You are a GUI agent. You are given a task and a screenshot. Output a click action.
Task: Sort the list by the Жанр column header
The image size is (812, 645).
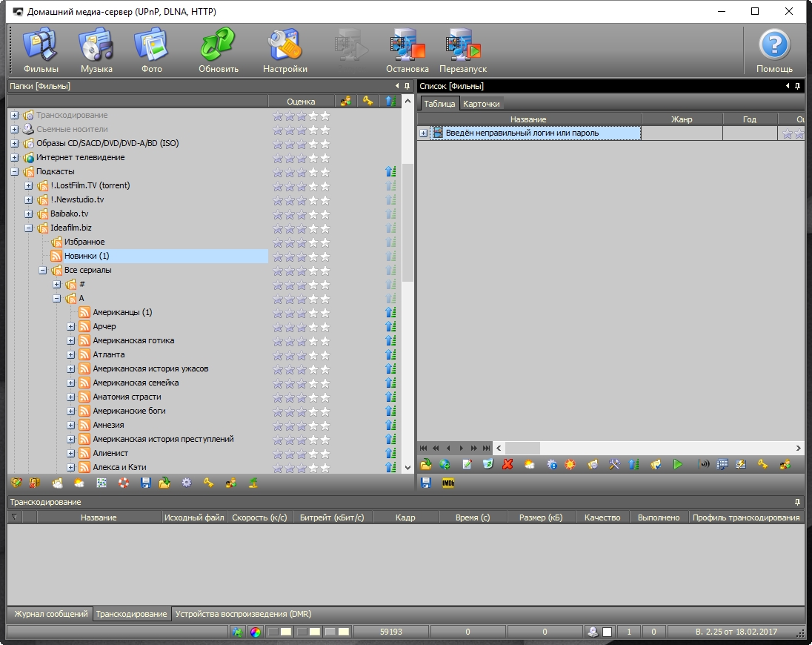[x=681, y=119]
